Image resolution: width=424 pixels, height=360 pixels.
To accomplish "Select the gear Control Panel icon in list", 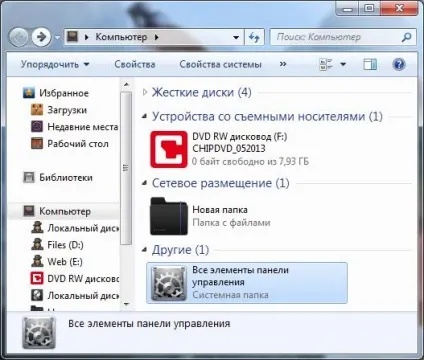I will coord(169,283).
